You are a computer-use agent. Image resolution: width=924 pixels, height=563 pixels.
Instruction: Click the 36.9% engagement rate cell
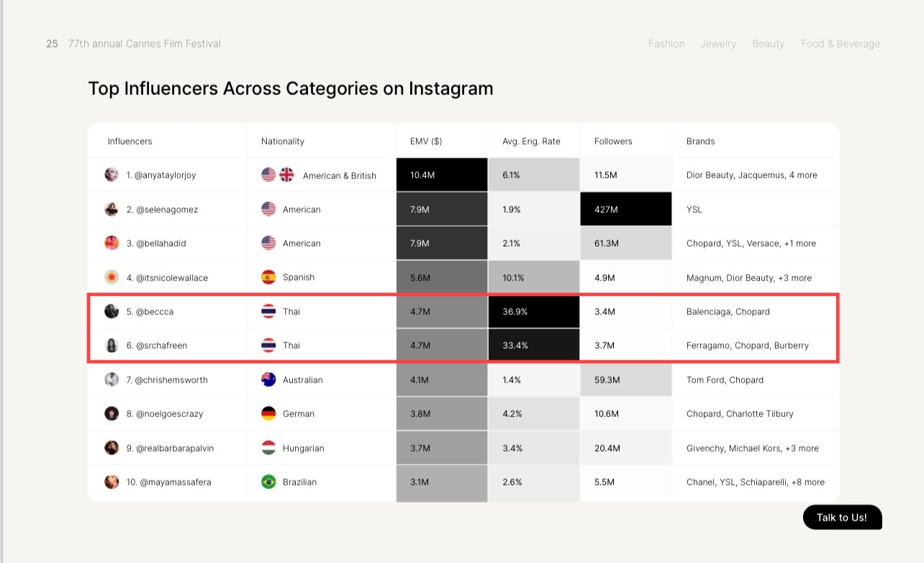(533, 311)
